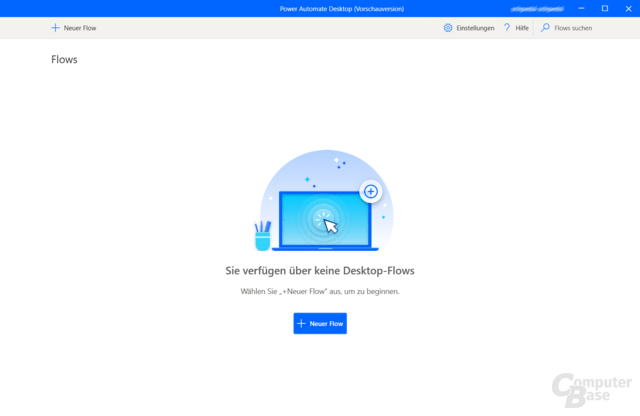Open Einstellungen via the gear icon
Screen dimensions: 640x416
pos(448,28)
